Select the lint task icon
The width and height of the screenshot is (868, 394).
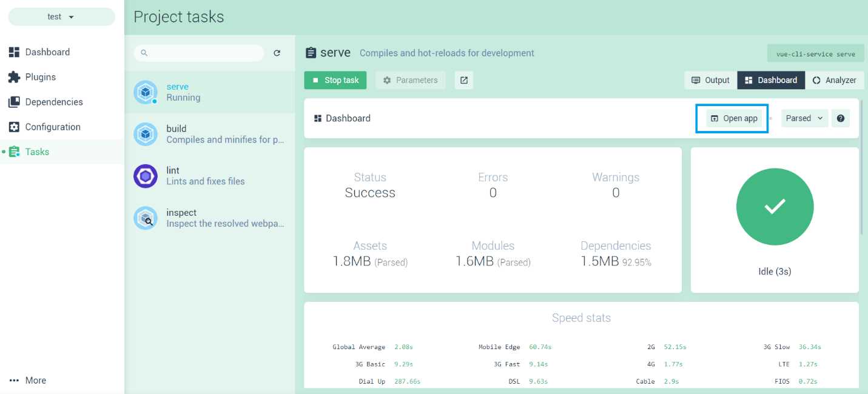pos(145,176)
